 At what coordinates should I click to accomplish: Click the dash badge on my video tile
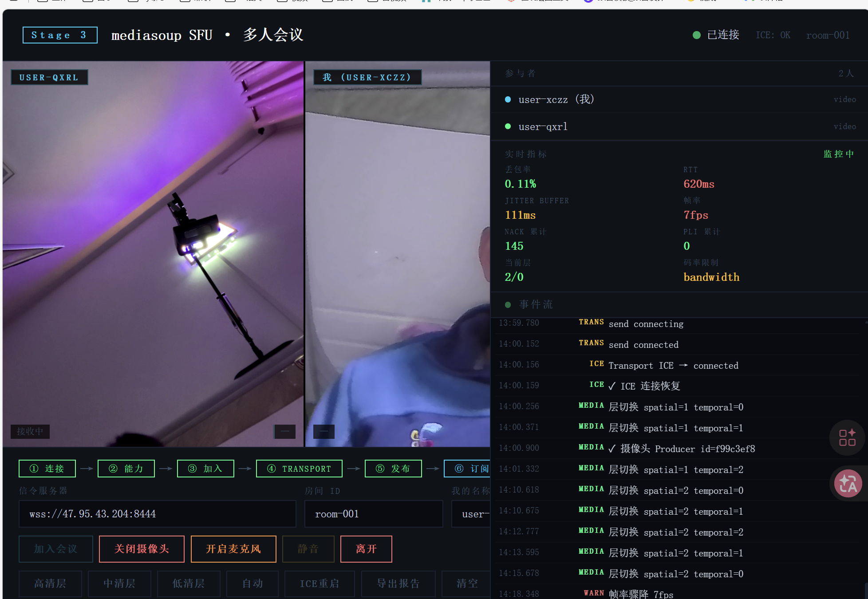324,431
